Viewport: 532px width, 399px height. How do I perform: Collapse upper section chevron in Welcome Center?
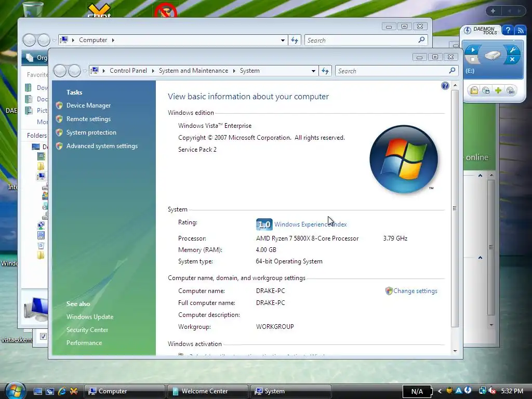coord(480,176)
